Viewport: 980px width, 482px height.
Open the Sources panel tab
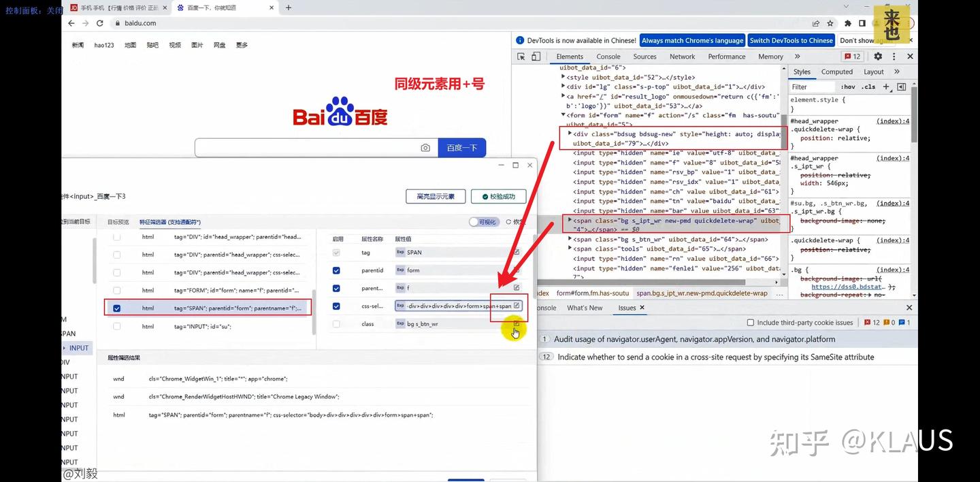click(x=644, y=57)
